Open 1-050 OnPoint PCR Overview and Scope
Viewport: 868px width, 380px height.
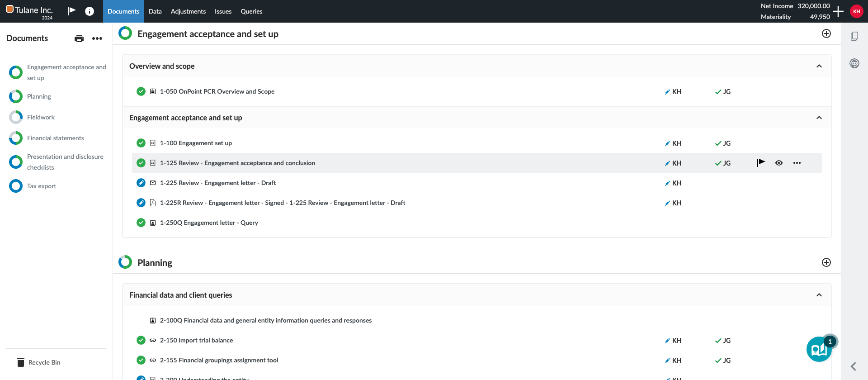(217, 91)
